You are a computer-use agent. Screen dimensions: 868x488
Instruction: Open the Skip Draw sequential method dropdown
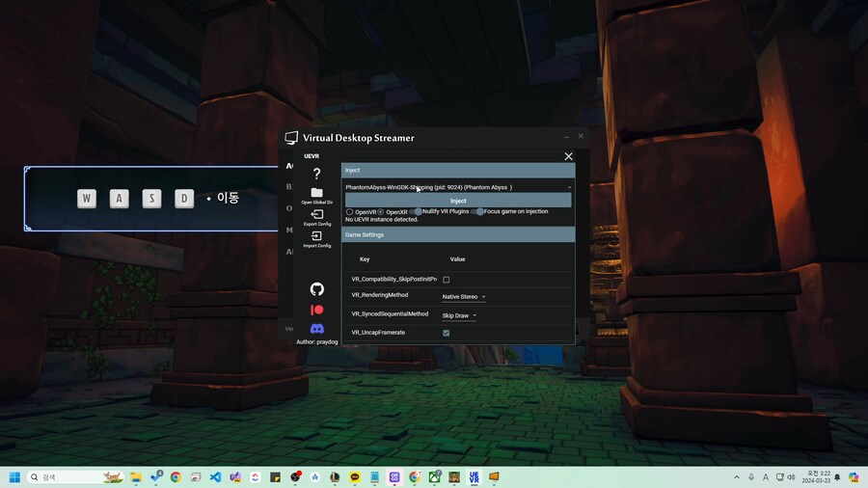(459, 315)
